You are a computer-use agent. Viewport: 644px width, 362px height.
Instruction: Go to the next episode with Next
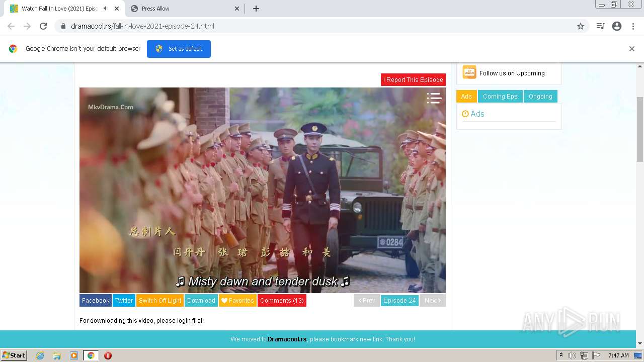click(x=433, y=301)
